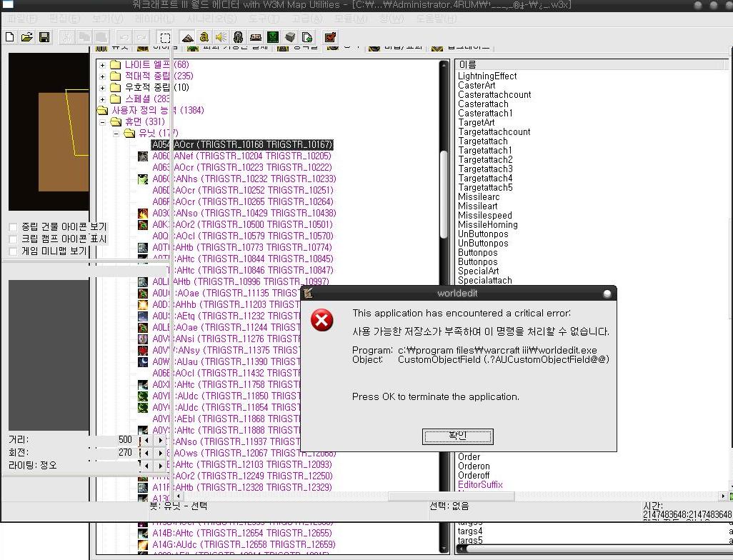Expand the '스페셜' folder node
This screenshot has width=733, height=560.
[x=102, y=99]
